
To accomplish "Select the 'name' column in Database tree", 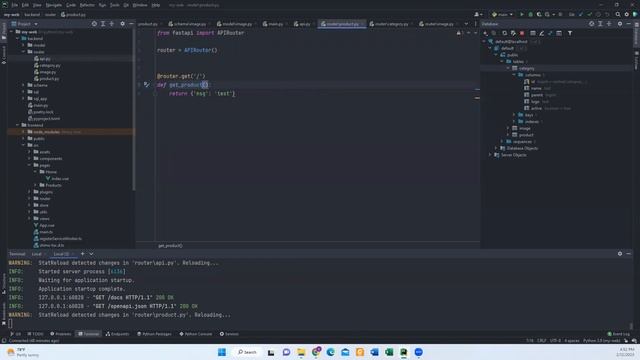I will [536, 88].
